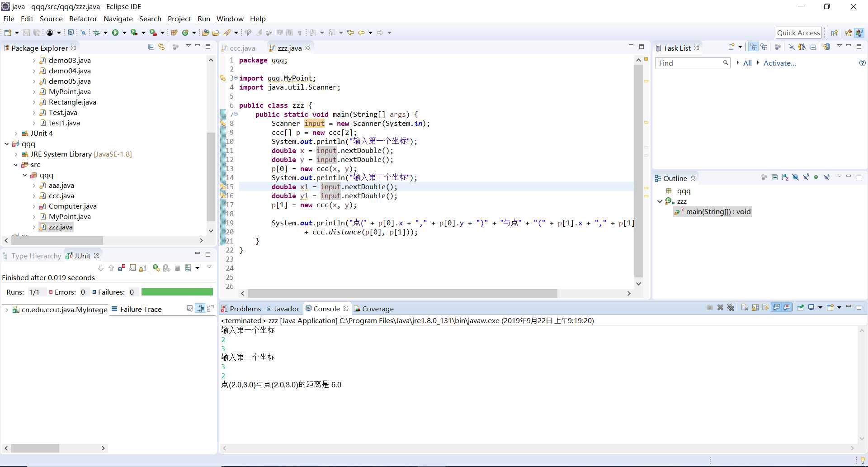Screen dimensions: 868x467
Task: Toggle Hide Fields in Outline
Action: pos(795,177)
